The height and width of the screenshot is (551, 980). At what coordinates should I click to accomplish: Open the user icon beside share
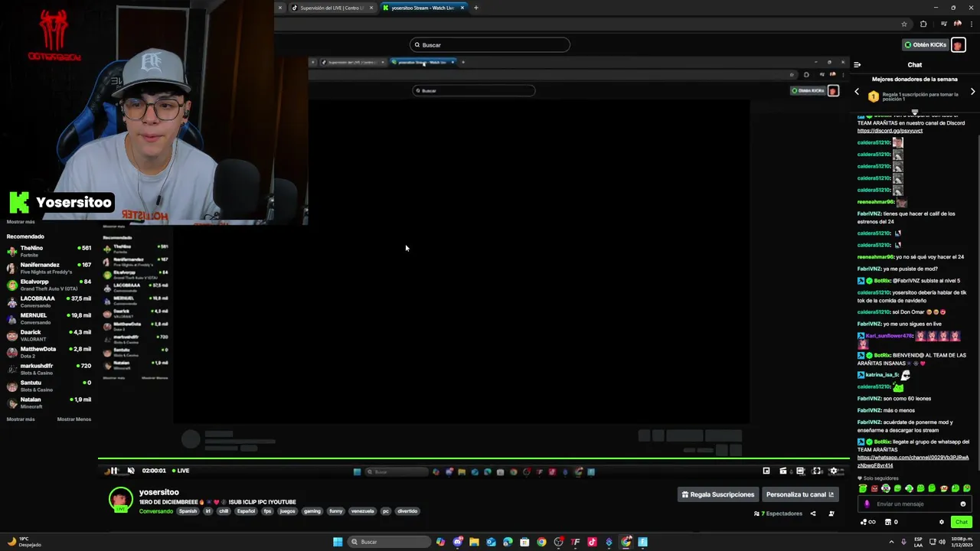pos(831,514)
